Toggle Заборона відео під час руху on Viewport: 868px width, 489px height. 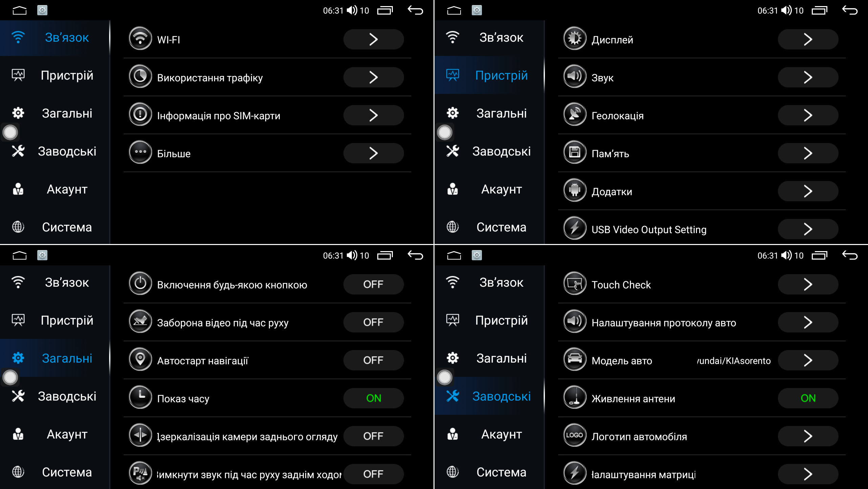point(373,322)
